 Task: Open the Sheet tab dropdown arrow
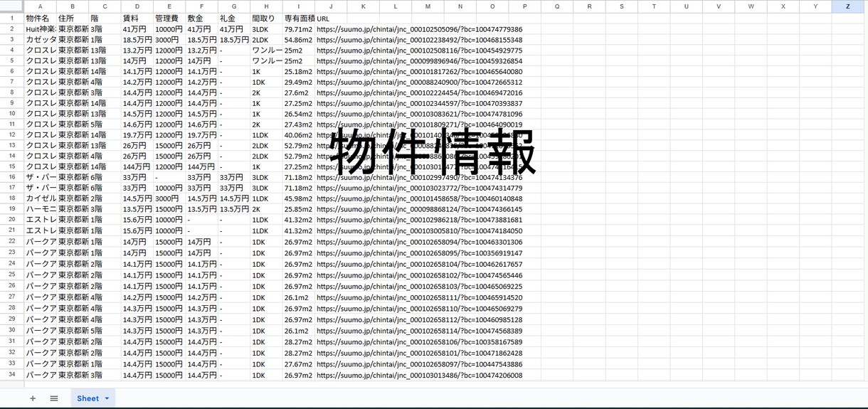click(x=107, y=398)
